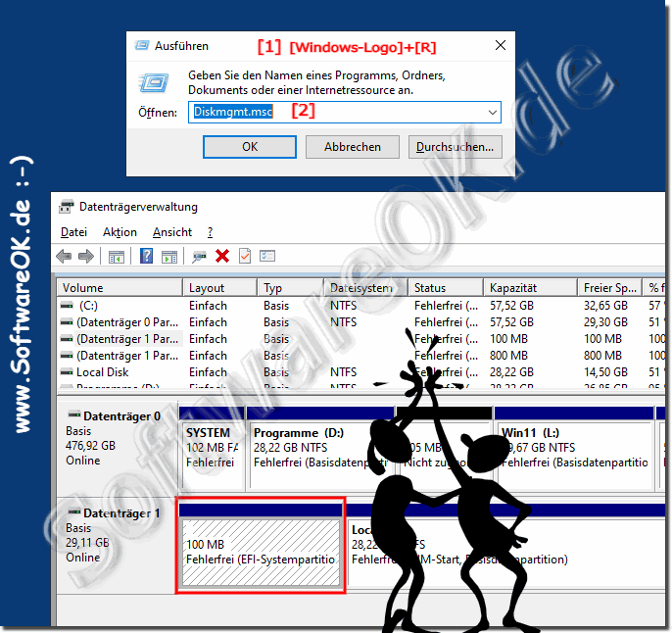Screen dimensions: 672x633
Task: Close the Ausführen dialog
Action: coord(501,45)
